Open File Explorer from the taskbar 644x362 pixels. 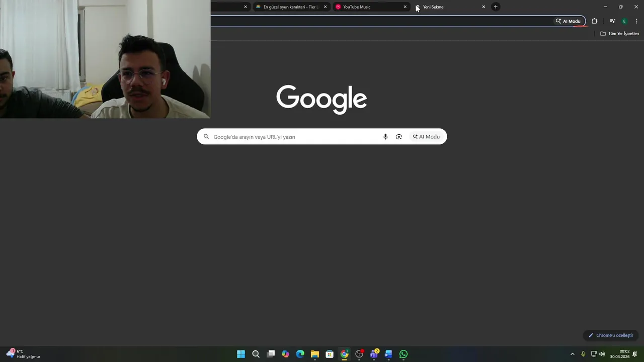click(315, 354)
